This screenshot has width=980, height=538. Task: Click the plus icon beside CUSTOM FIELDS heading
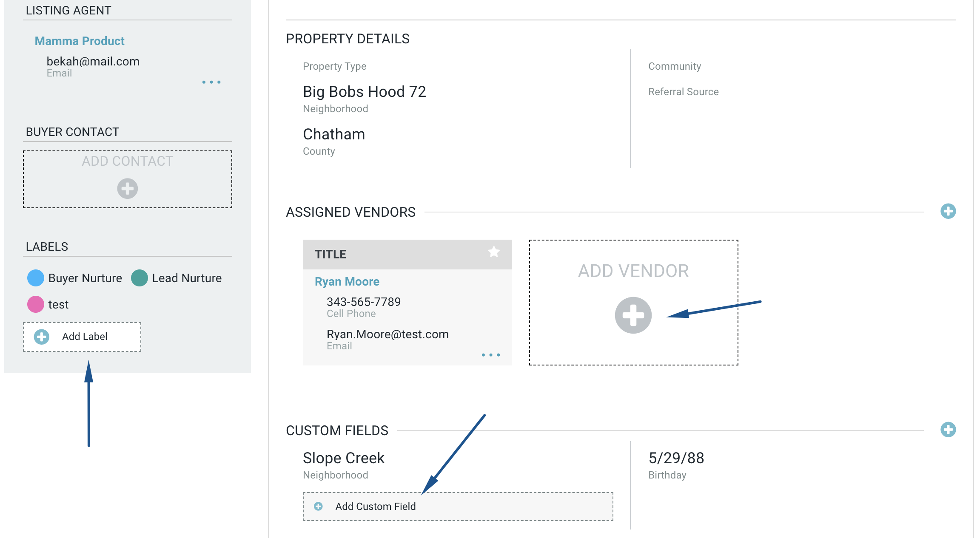[948, 430]
